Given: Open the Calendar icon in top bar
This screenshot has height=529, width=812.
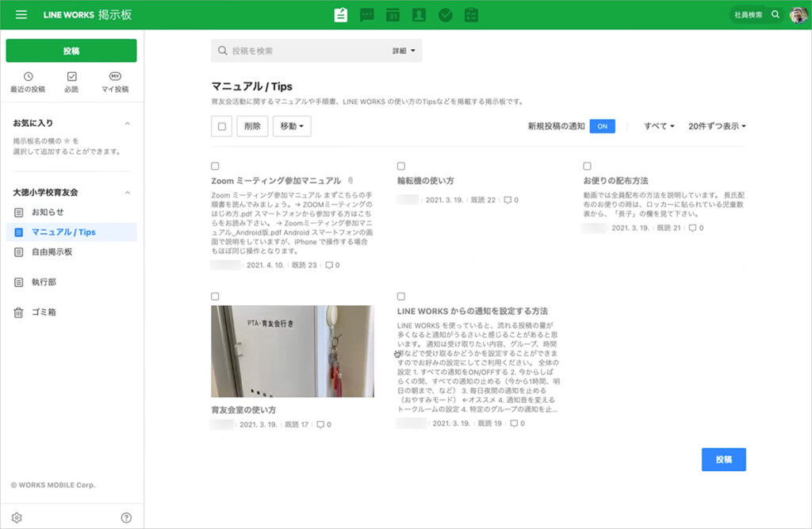Looking at the screenshot, I should click(x=393, y=15).
